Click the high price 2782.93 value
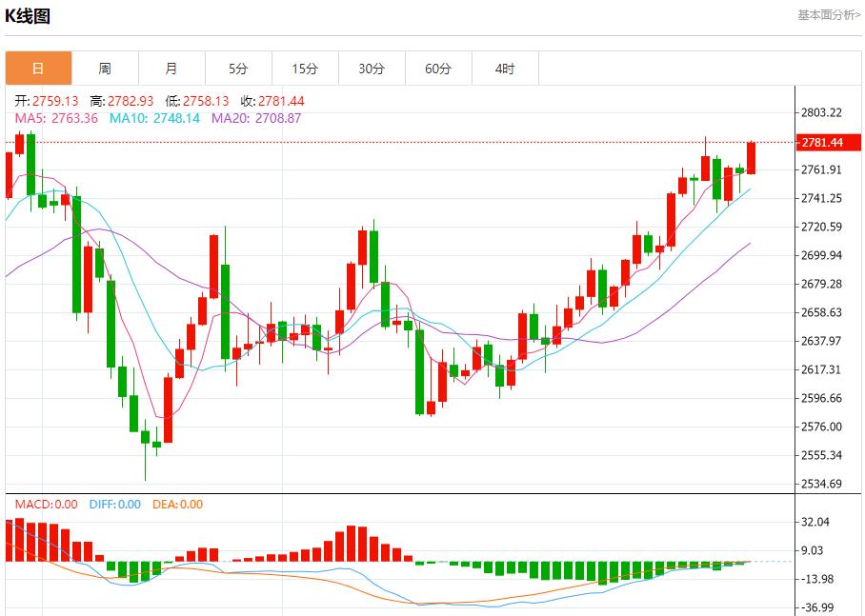Screen dimensions: 865x616 coord(131,101)
